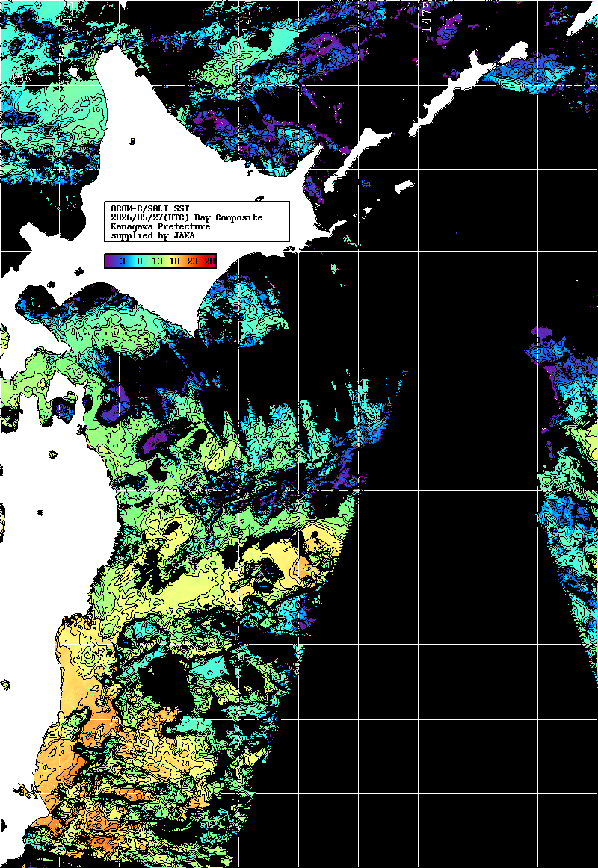Click the 'supplied by JAXA' credit text
This screenshot has width=598, height=868.
point(152,235)
